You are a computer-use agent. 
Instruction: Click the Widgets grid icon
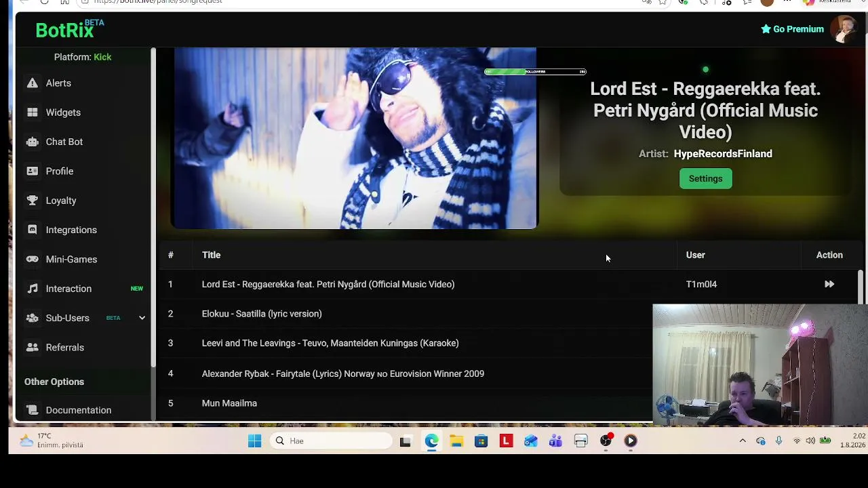pyautogui.click(x=33, y=113)
